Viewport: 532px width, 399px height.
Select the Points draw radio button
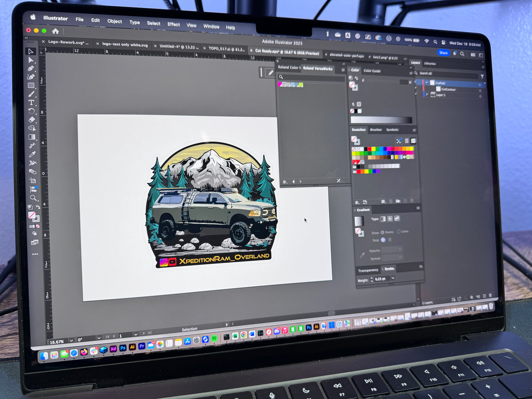[382, 232]
